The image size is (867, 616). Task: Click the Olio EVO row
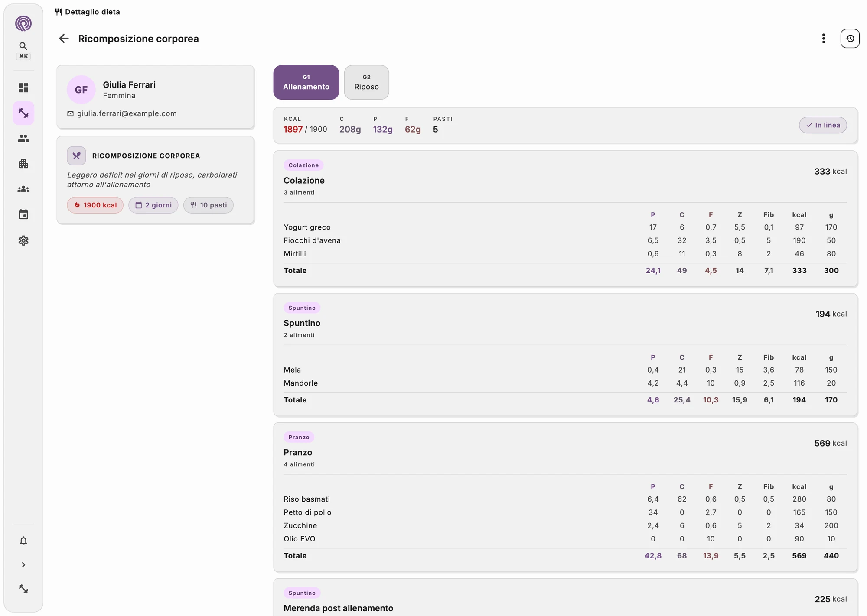(565, 539)
